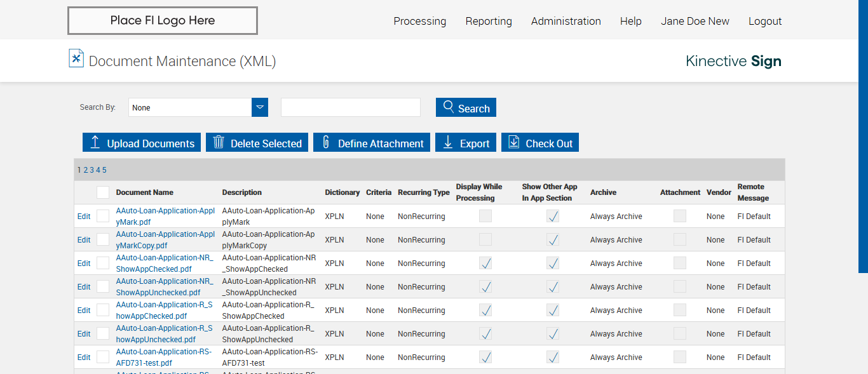Click the Upload Documents arrow icon
Screen dimensions: 868x374
pyautogui.click(x=95, y=142)
